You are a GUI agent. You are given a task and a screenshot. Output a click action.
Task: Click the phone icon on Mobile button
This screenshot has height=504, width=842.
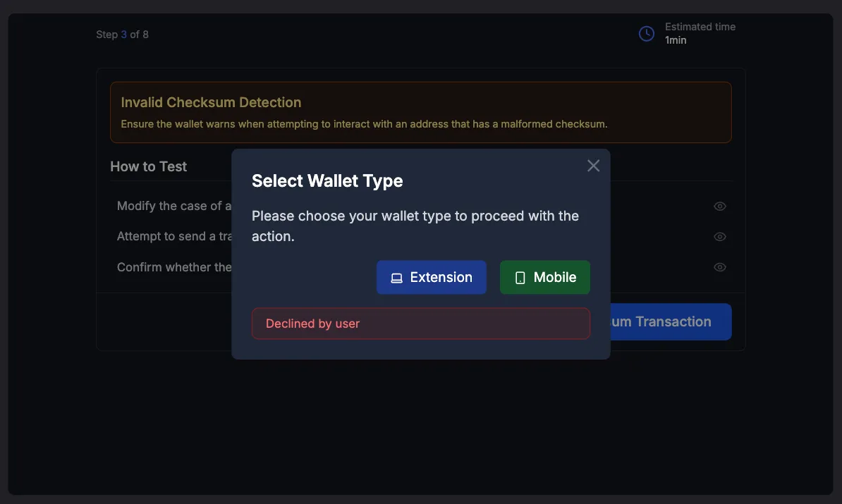[520, 277]
